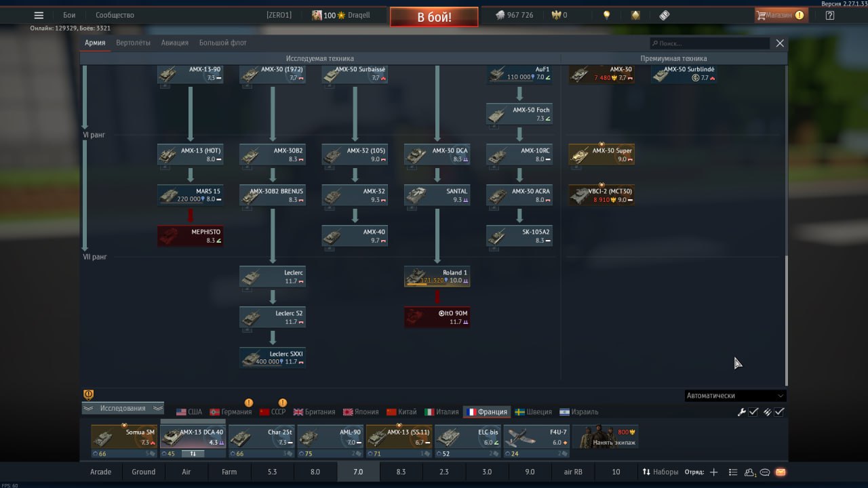The image size is (868, 488).
Task: Switch to the Вертолёты tab
Action: click(x=134, y=43)
